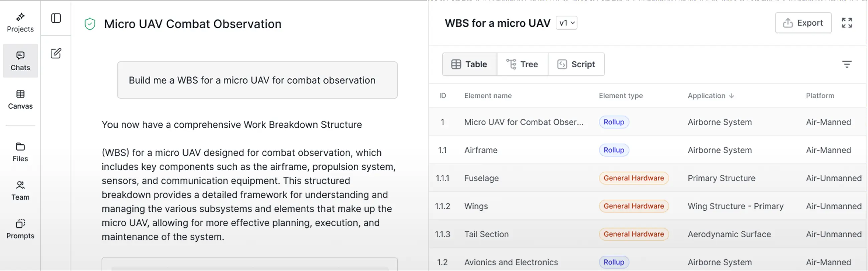The width and height of the screenshot is (868, 271).
Task: Click the Rollup tag on Airframe row
Action: [x=614, y=150]
